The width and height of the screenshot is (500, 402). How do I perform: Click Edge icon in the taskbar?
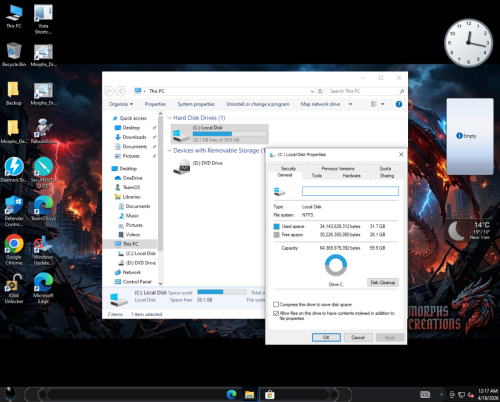point(231,395)
